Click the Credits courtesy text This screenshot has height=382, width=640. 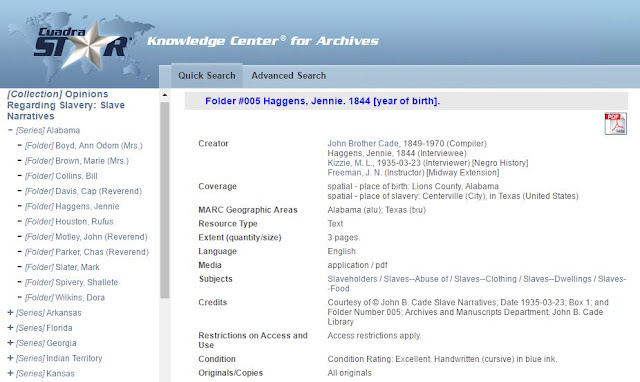(x=468, y=312)
